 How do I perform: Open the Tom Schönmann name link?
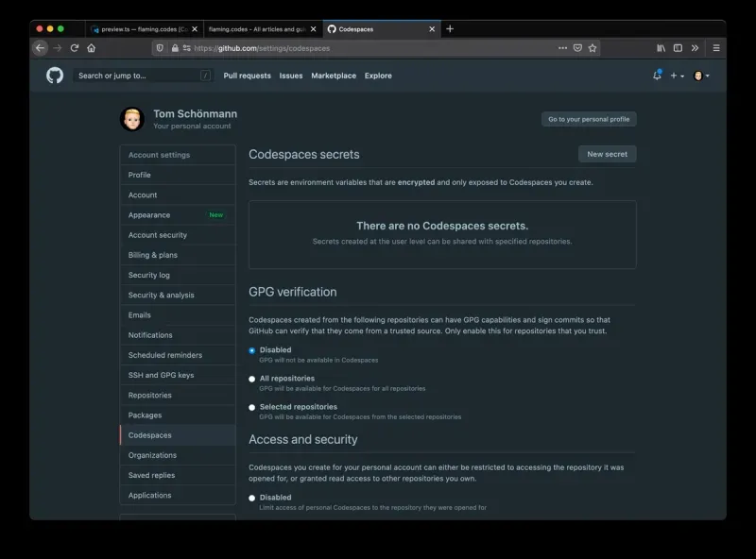[196, 113]
